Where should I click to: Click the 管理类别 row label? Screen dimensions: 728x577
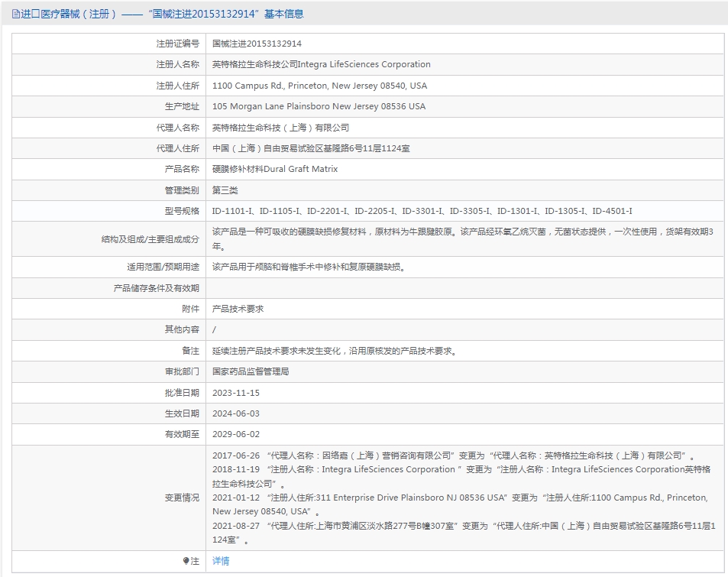[x=182, y=190]
